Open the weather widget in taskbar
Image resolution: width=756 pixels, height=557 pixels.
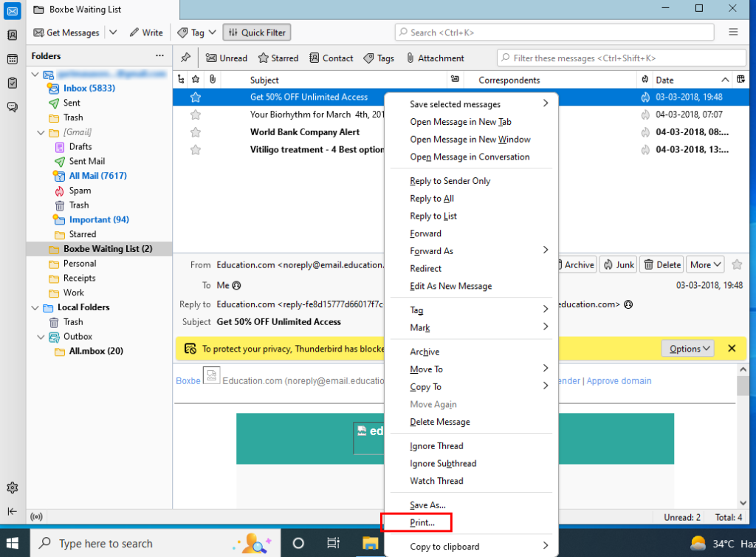tap(722, 544)
